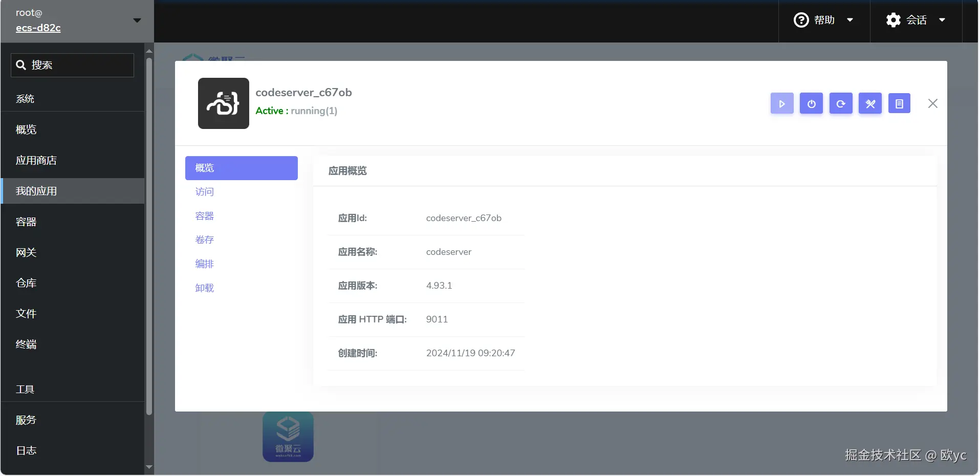
Task: Click the codeserver application logo image
Action: point(223,103)
